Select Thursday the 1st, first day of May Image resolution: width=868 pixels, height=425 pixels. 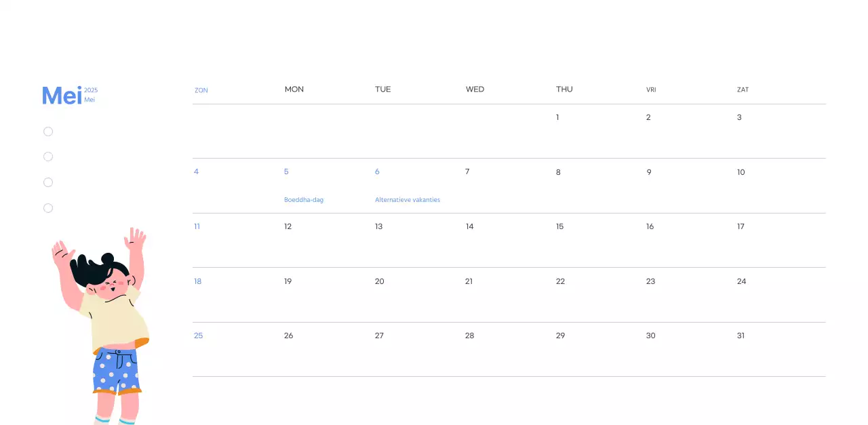[x=557, y=117]
